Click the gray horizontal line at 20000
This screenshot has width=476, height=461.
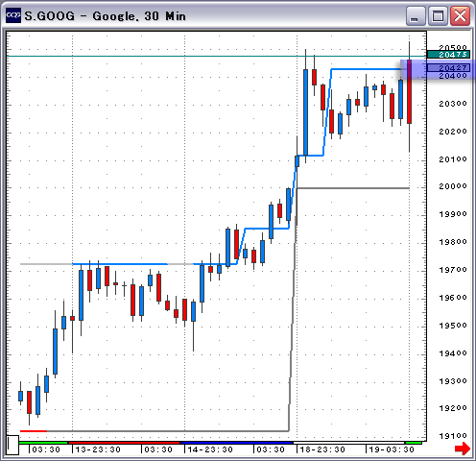click(353, 188)
